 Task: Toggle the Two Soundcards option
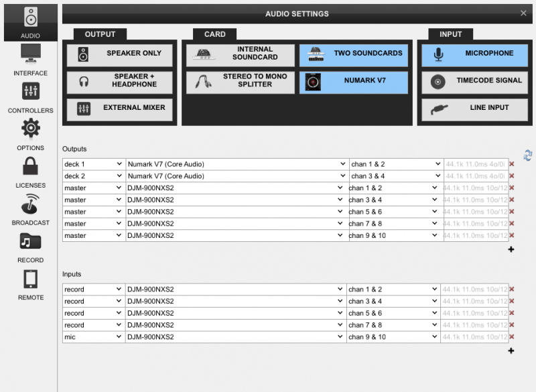[x=354, y=56]
